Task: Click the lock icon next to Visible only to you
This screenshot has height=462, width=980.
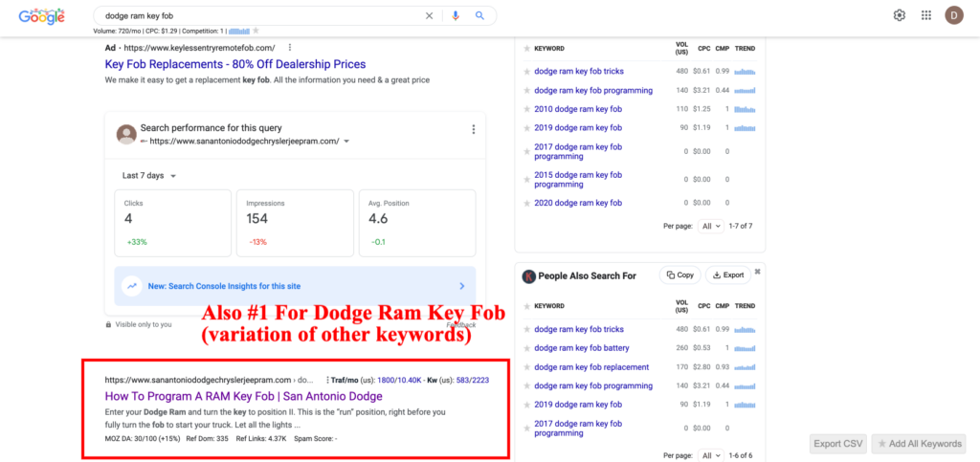Action: (x=109, y=324)
